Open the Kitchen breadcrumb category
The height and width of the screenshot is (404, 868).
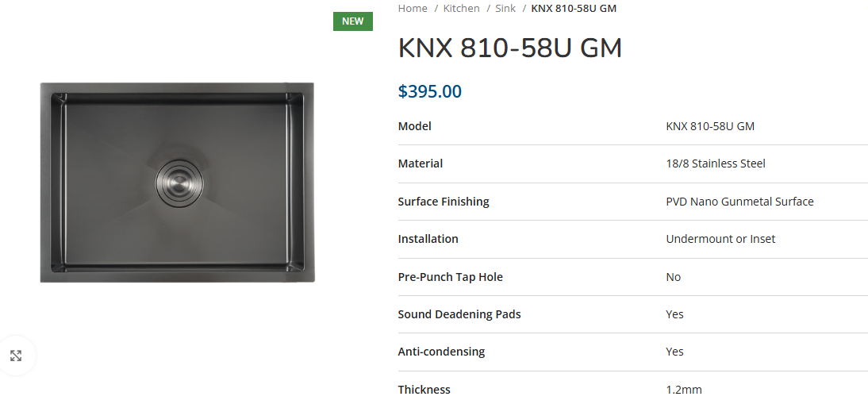click(x=461, y=8)
